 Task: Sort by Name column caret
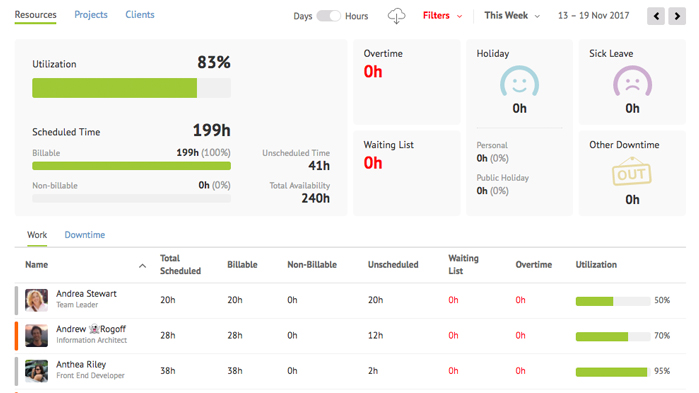tap(142, 266)
